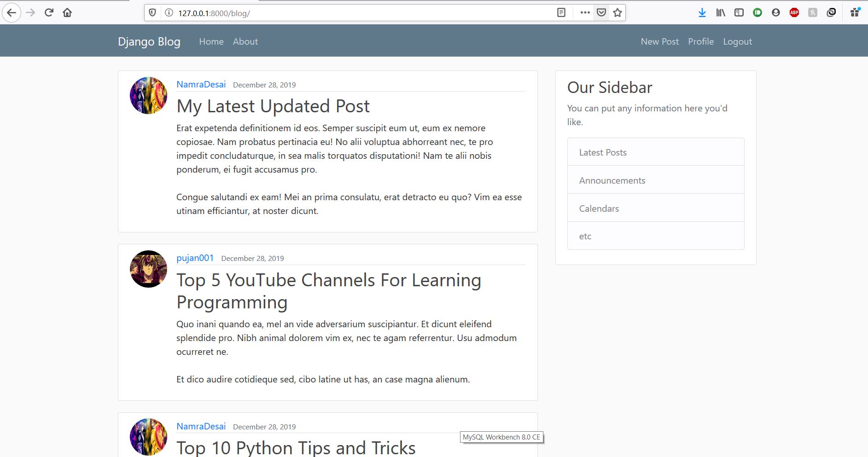This screenshot has width=868, height=457.
Task: Open NamraDesai link on Top 10 Python post
Action: coord(201,426)
